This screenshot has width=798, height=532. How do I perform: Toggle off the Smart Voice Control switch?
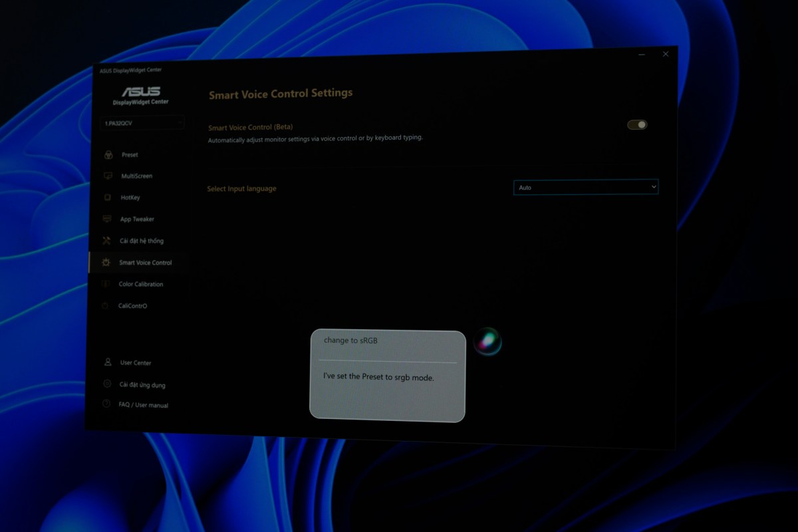[x=636, y=125]
